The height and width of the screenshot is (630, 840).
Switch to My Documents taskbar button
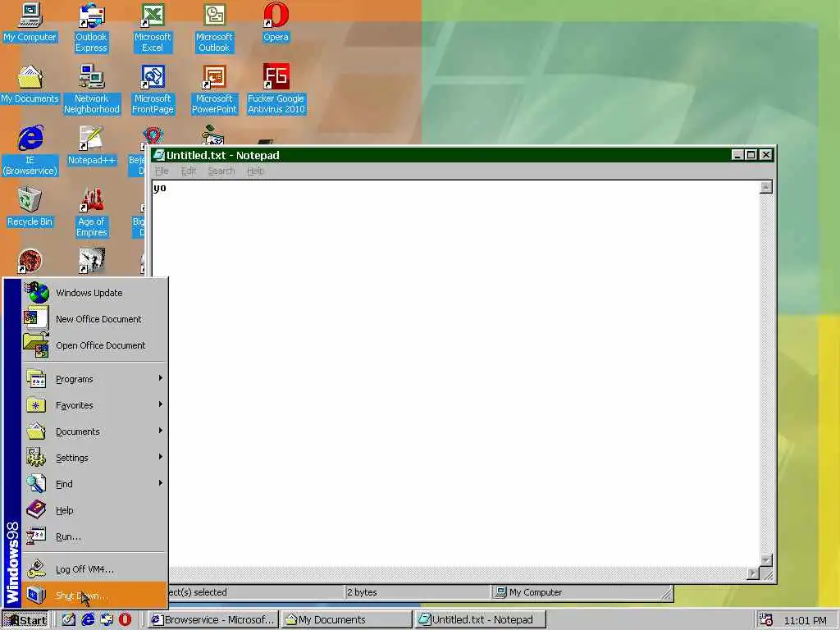(x=347, y=620)
